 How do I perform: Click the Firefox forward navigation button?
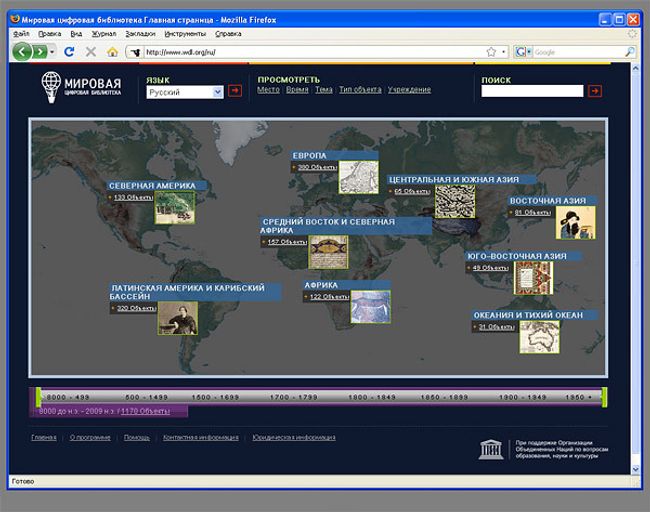click(x=40, y=52)
